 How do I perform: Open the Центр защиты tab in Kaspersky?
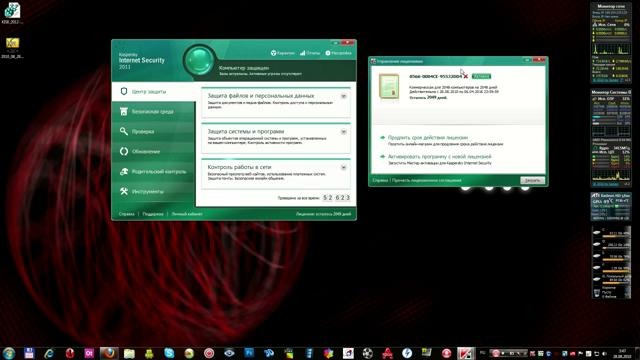coord(153,91)
